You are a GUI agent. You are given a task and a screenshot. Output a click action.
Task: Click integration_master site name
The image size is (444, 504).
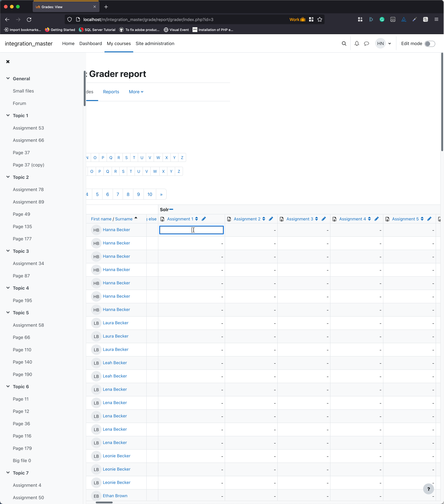[29, 44]
